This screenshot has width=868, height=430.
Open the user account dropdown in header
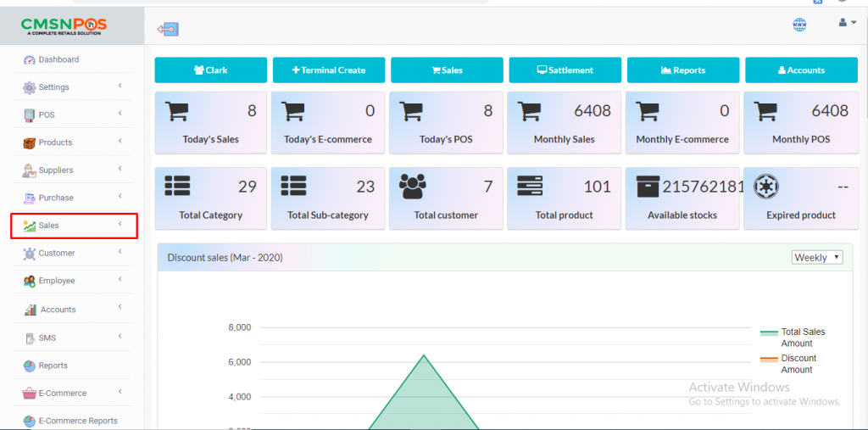847,23
